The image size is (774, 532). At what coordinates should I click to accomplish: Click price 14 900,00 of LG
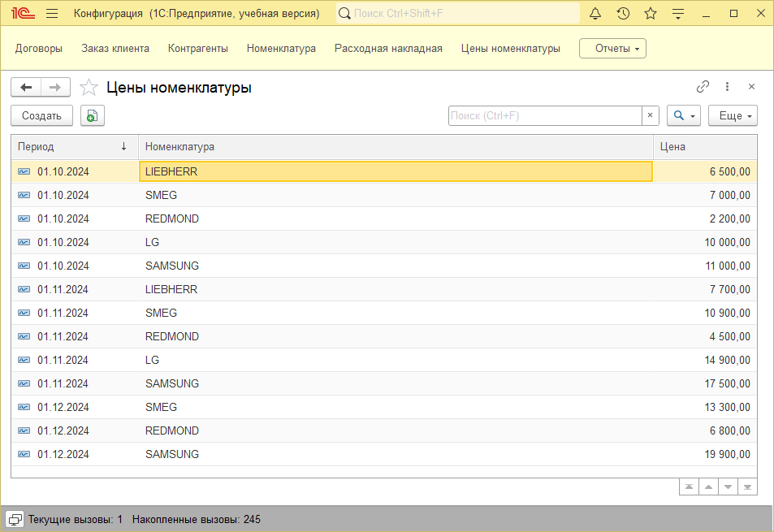[727, 360]
